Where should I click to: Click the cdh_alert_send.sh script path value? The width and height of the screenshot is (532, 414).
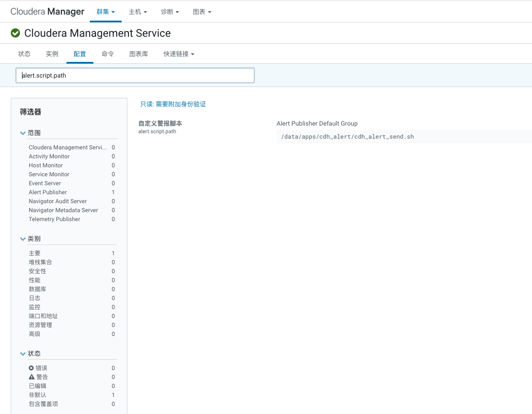[x=347, y=137]
